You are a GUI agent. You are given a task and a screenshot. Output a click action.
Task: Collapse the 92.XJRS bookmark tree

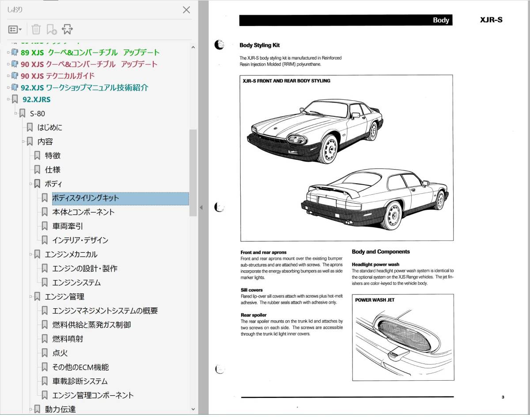click(x=8, y=99)
